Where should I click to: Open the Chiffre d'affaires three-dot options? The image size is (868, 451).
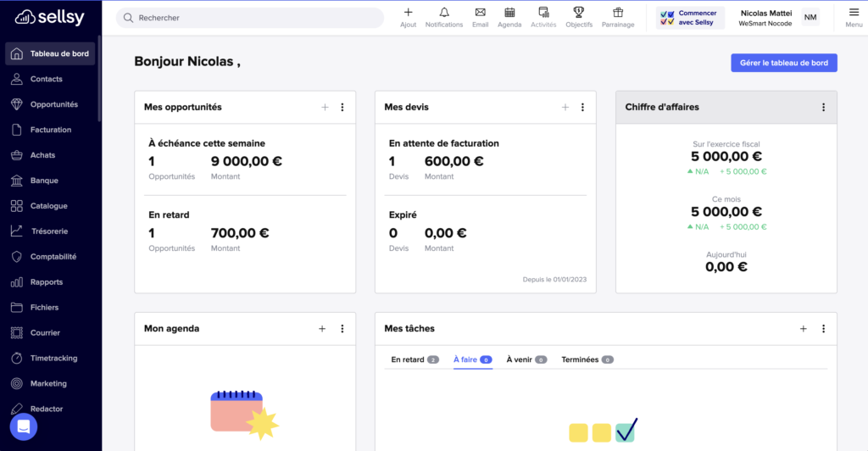point(823,108)
